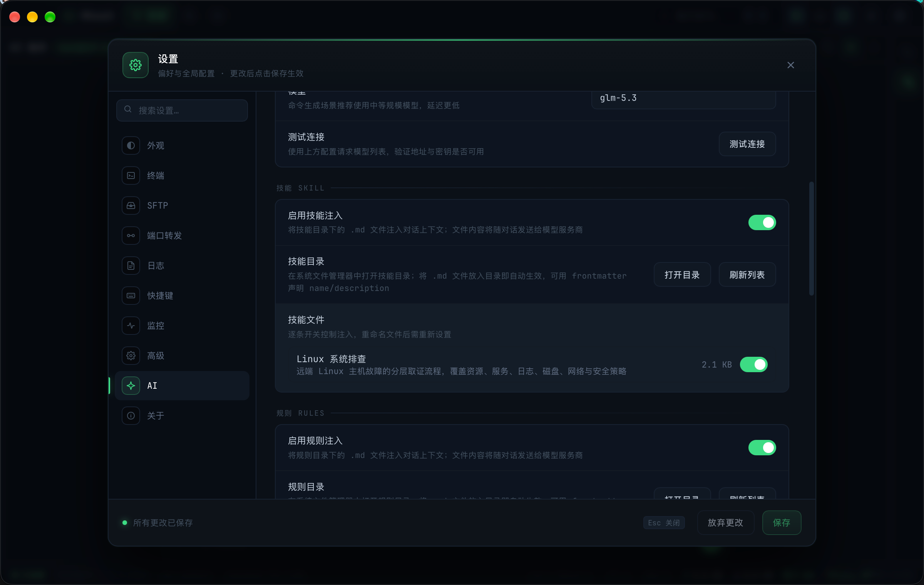Screen dimensions: 924x585
Task: Toggle the Linux 系统排查 skill file switch
Action: pos(753,364)
